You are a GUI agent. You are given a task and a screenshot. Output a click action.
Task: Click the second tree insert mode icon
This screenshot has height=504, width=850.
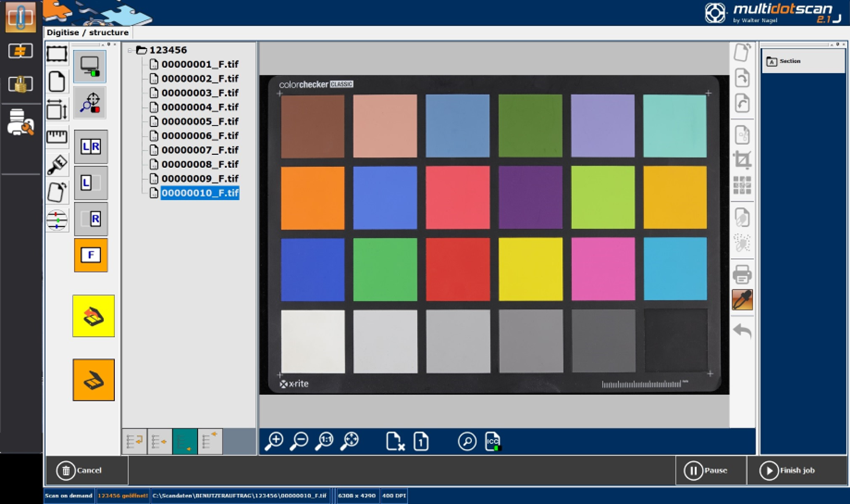159,442
